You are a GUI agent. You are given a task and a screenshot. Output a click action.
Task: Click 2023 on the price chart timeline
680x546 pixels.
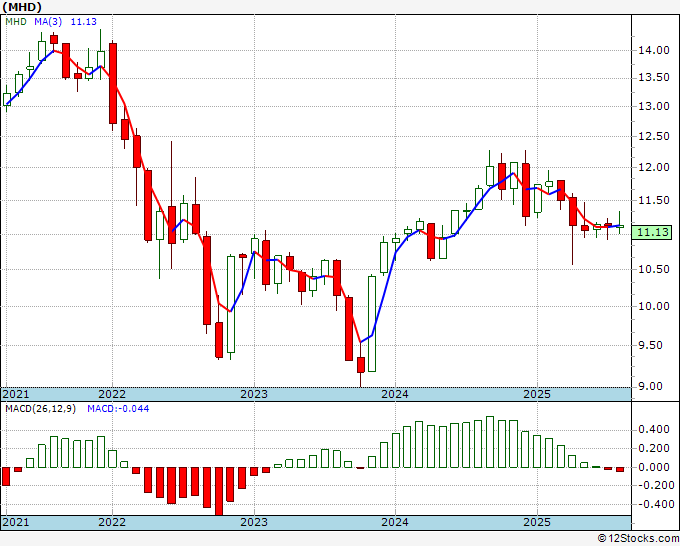point(254,394)
